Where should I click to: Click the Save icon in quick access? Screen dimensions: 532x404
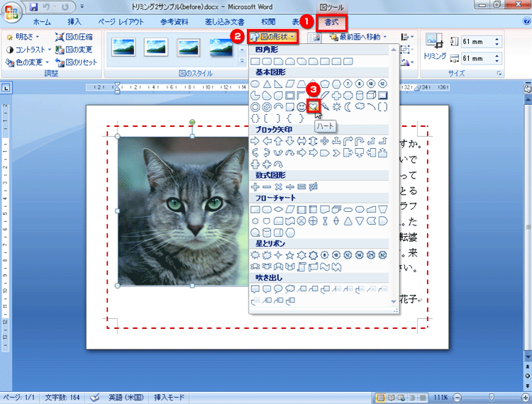pyautogui.click(x=33, y=6)
